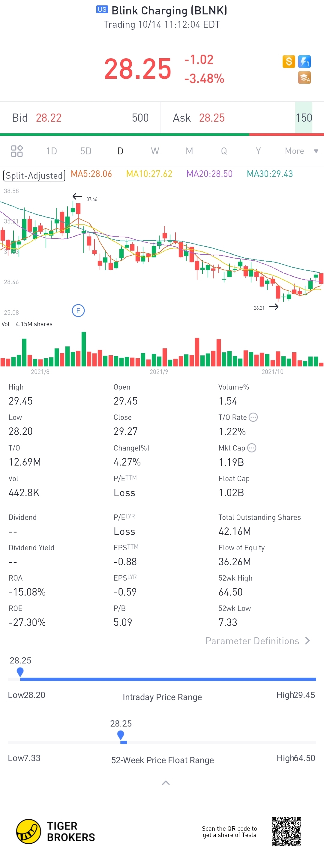The image size is (324, 868).
Task: Tap the T/O value 12.69M
Action: click(25, 462)
